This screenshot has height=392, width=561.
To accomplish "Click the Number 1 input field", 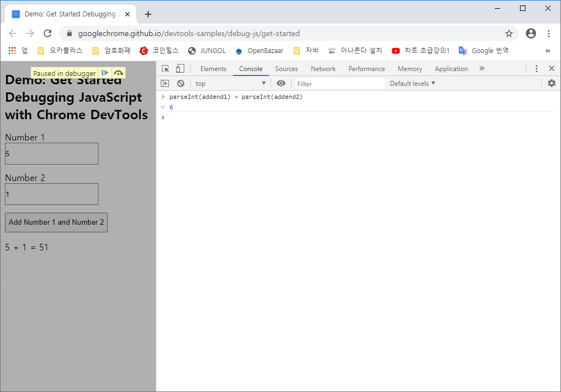I will point(51,154).
